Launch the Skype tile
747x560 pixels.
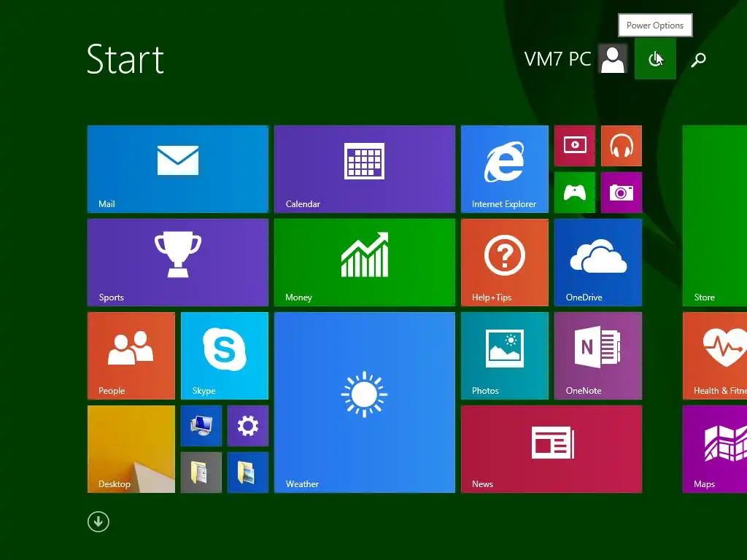click(225, 356)
